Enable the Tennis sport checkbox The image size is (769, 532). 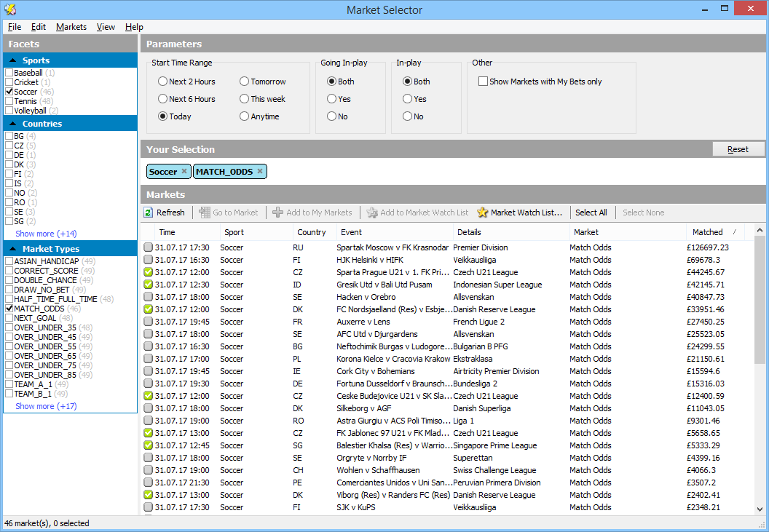pyautogui.click(x=9, y=101)
